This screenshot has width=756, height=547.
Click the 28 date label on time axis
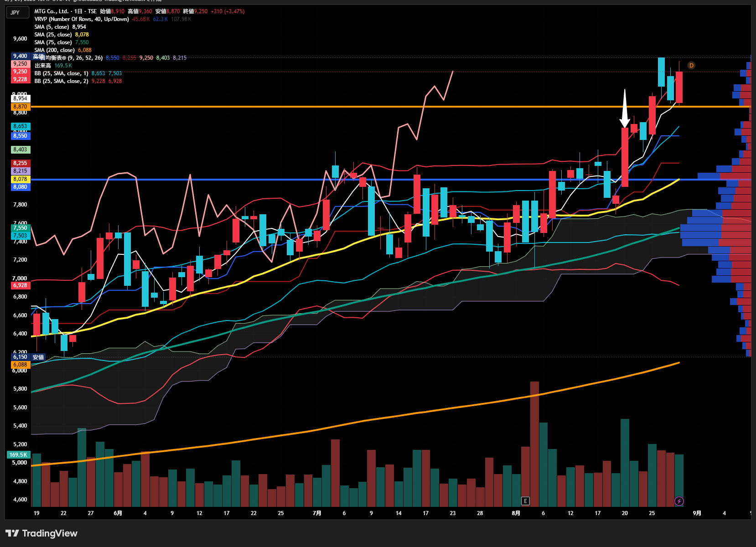click(x=480, y=513)
